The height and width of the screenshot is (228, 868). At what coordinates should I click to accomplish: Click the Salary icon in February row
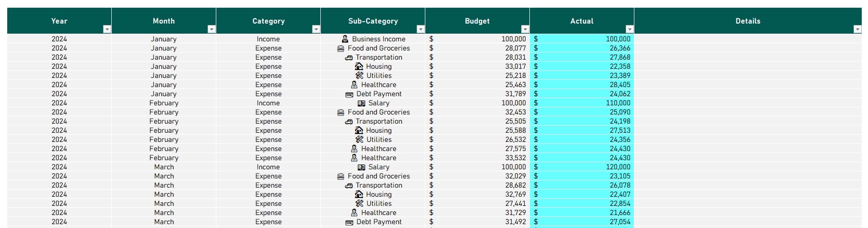tap(361, 103)
